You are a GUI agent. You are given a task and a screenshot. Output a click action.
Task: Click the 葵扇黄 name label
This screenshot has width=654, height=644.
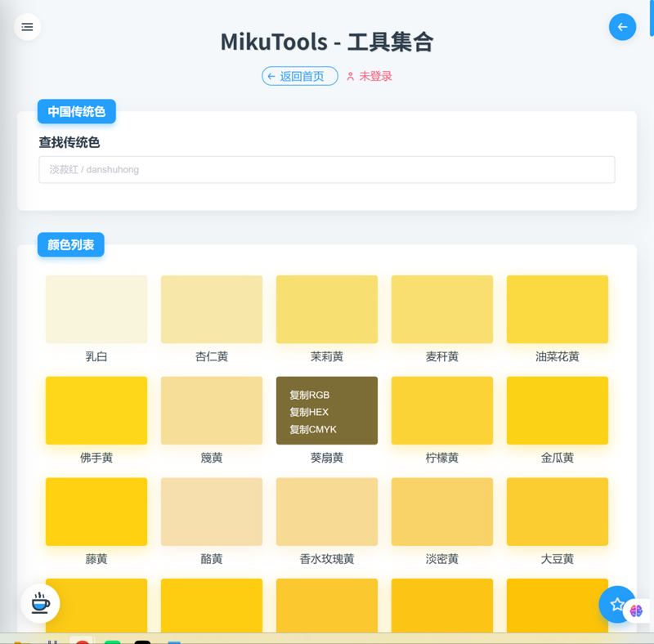tap(327, 458)
